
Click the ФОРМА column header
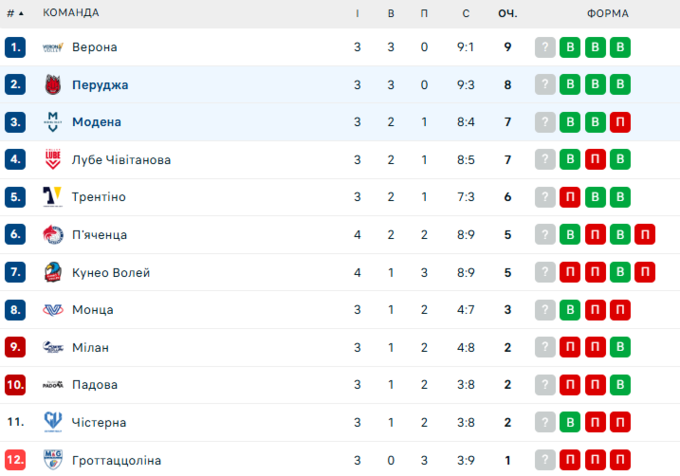[x=608, y=13]
